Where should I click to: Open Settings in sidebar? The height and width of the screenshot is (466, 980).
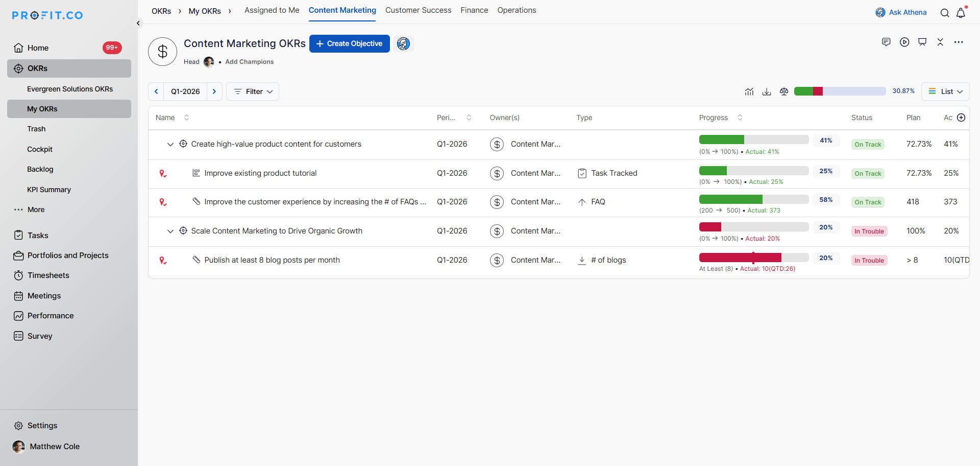click(36, 426)
